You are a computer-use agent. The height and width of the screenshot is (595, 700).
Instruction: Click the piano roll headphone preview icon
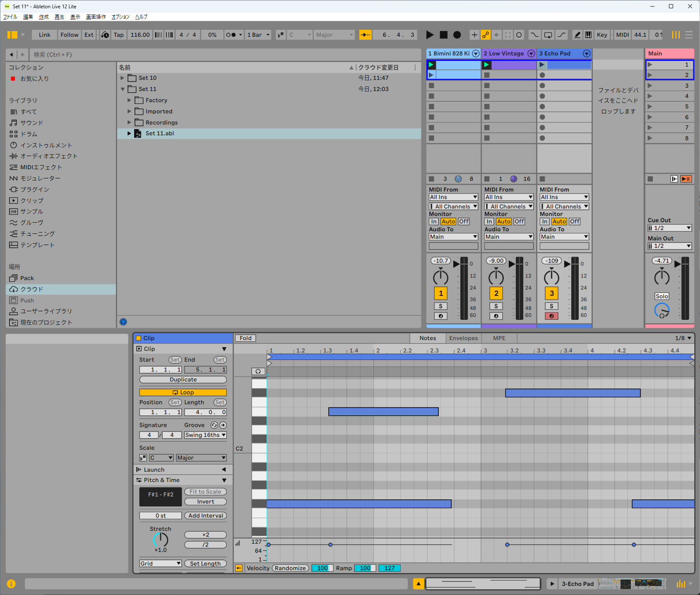click(x=258, y=371)
